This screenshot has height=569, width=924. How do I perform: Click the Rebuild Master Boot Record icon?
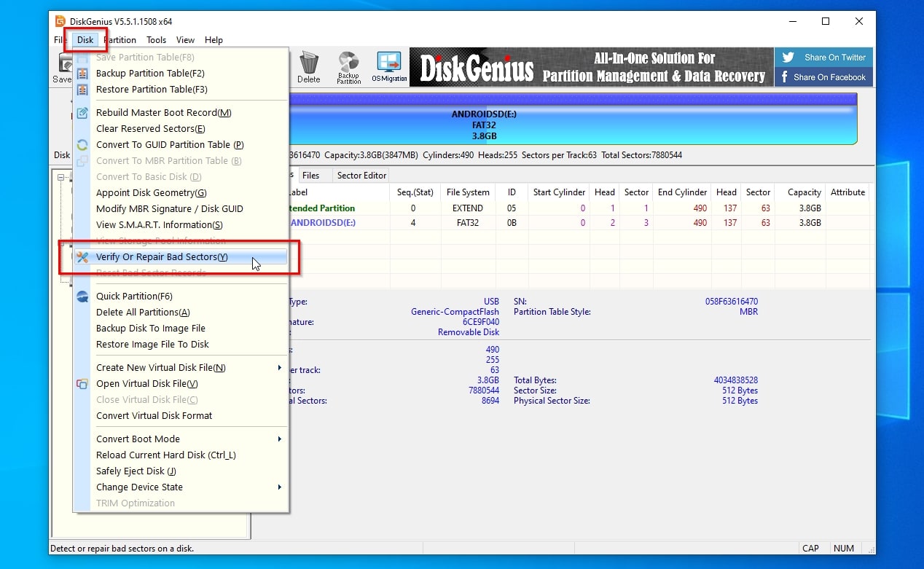click(x=82, y=113)
